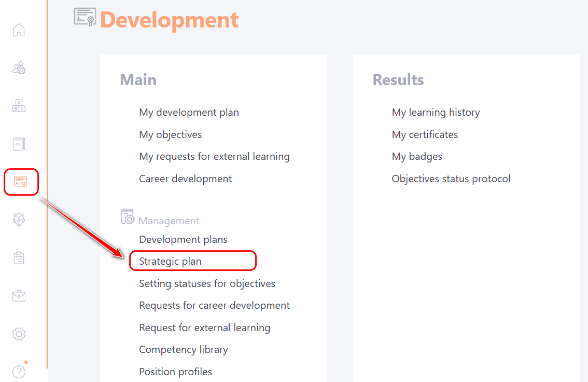Viewport: 588px width, 382px height.
Task: Click the notebook and pencil sidebar icon
Action: click(x=19, y=144)
